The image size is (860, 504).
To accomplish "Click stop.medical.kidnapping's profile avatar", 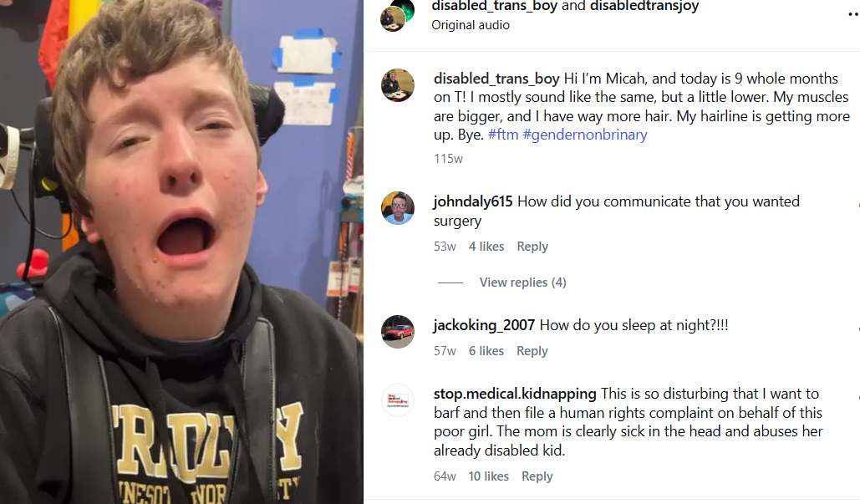I will [398, 400].
